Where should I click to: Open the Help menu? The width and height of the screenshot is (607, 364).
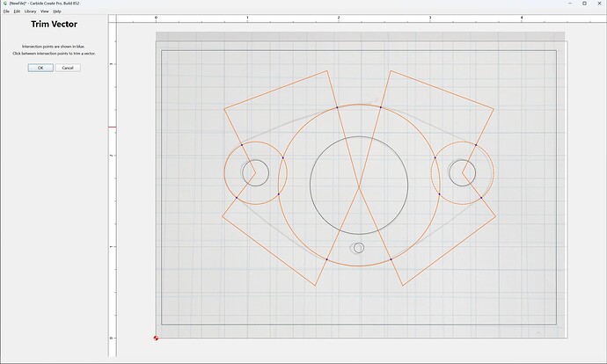tap(57, 11)
